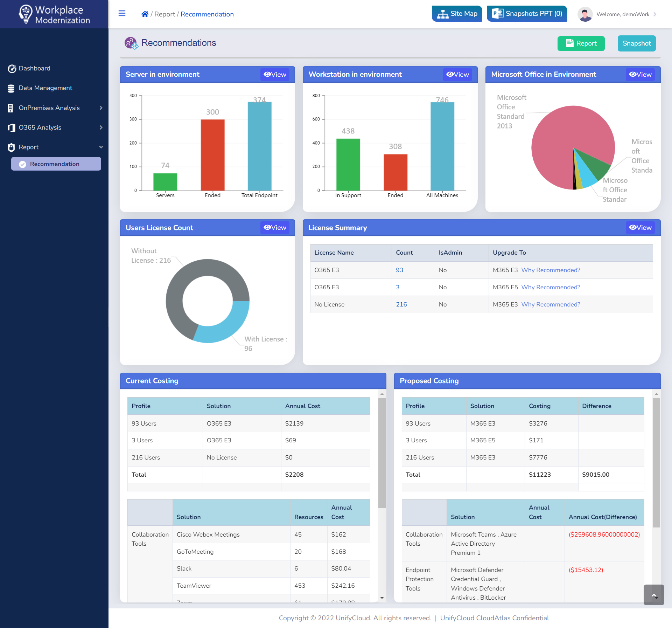This screenshot has height=628, width=672.
Task: Click the Workplace Modernization logo
Action: pyautogui.click(x=54, y=14)
